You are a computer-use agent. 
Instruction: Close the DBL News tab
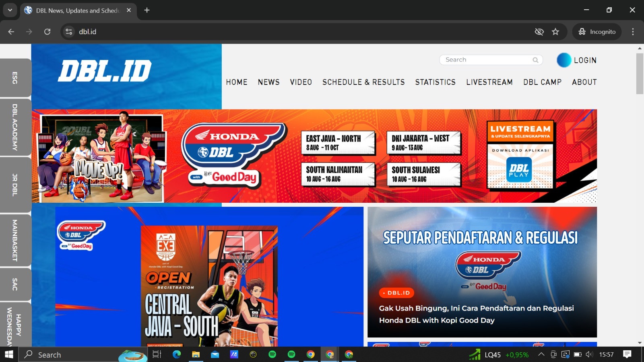(x=129, y=10)
